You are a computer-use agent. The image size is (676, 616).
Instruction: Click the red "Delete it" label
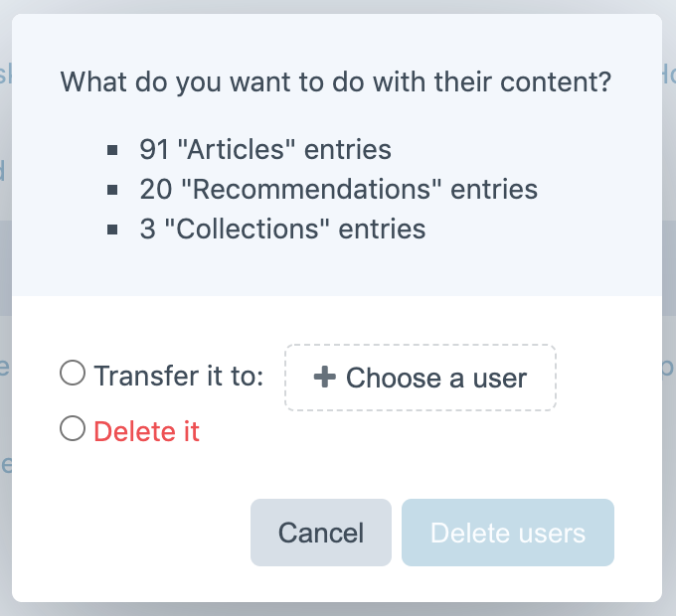146,431
